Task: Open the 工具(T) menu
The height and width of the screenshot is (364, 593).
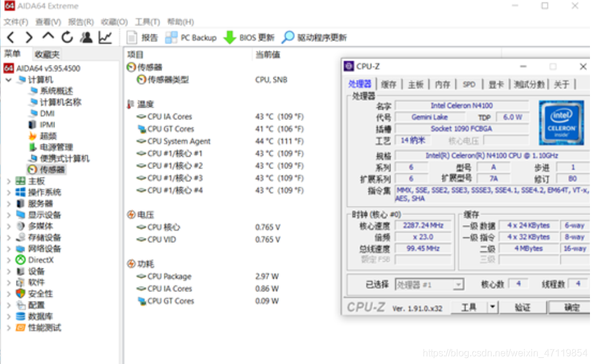Action: [147, 22]
